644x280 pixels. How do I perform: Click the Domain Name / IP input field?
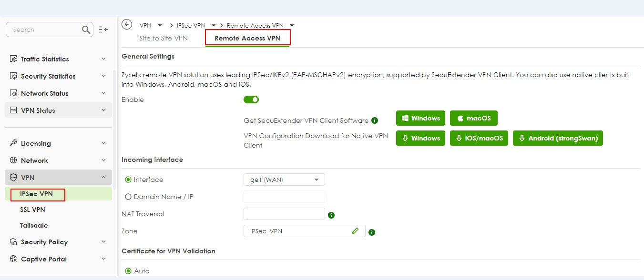pyautogui.click(x=284, y=197)
